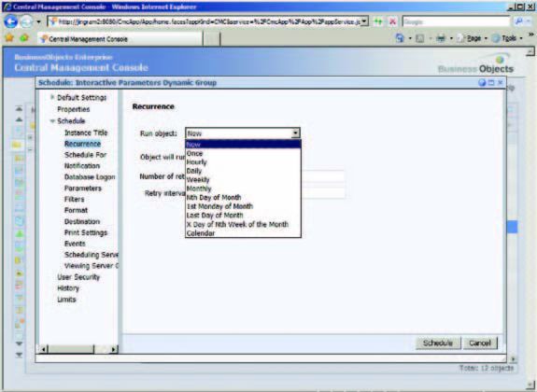Click the Schedule dialog help icon
The width and height of the screenshot is (537, 392).
tap(482, 82)
